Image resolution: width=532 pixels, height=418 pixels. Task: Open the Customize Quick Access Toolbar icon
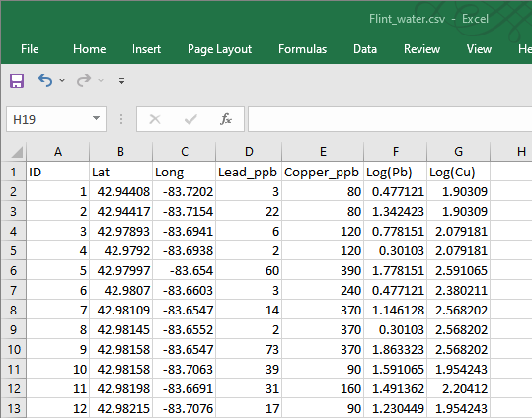(121, 81)
